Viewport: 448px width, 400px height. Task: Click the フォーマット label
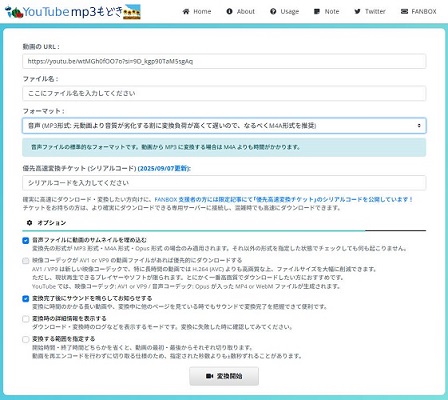(44, 111)
